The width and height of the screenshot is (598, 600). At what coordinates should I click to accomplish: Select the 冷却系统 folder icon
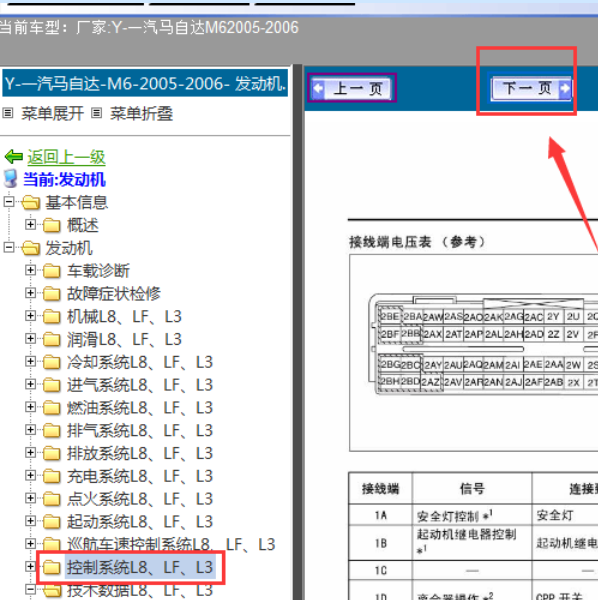coord(52,362)
